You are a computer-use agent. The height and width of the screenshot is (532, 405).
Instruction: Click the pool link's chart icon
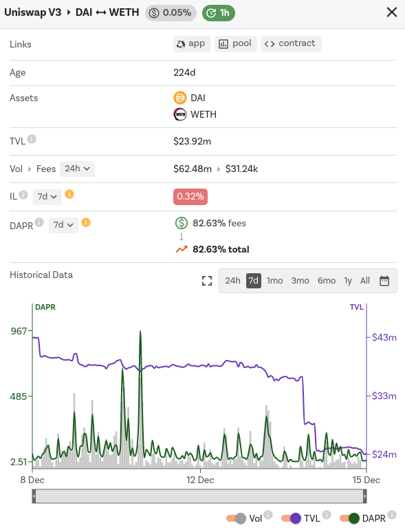[223, 44]
